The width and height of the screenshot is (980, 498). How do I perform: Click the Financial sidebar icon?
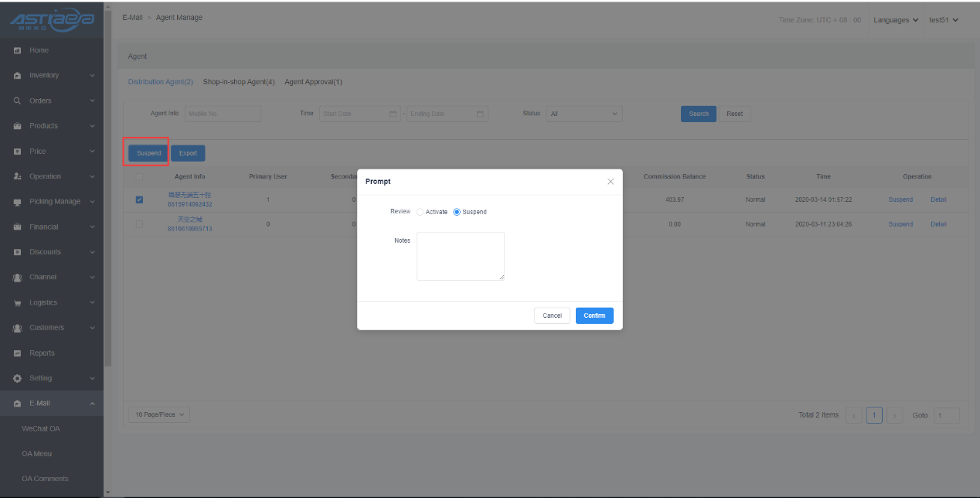(x=17, y=227)
